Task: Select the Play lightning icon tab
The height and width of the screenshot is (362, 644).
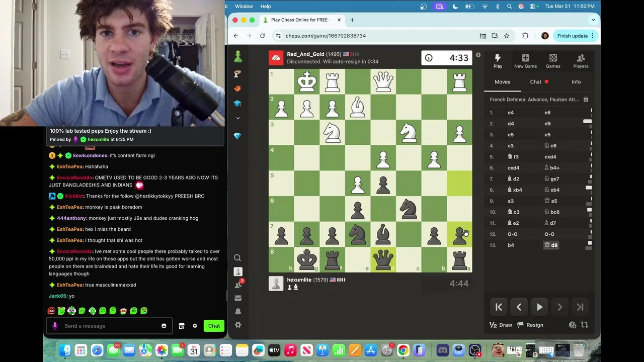Action: click(x=498, y=61)
